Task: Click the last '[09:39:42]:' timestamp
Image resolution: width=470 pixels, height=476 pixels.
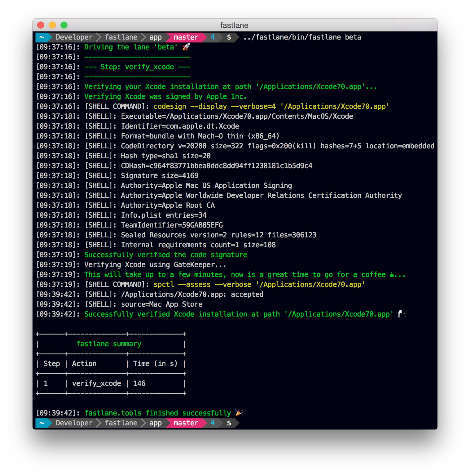Action: 58,413
